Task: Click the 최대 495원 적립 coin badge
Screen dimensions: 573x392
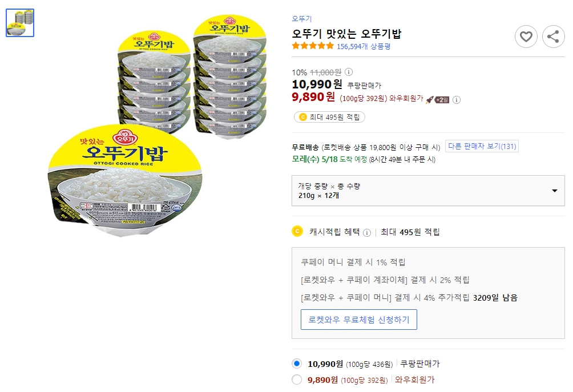Action: 329,116
